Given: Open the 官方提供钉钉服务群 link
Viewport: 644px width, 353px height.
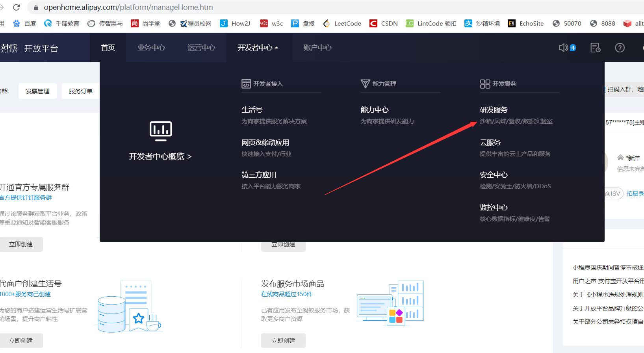Looking at the screenshot, I should tap(26, 197).
